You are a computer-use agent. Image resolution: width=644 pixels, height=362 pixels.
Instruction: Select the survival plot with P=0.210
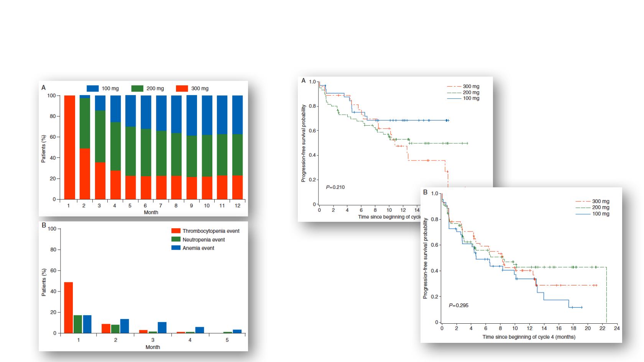pyautogui.click(x=395, y=149)
